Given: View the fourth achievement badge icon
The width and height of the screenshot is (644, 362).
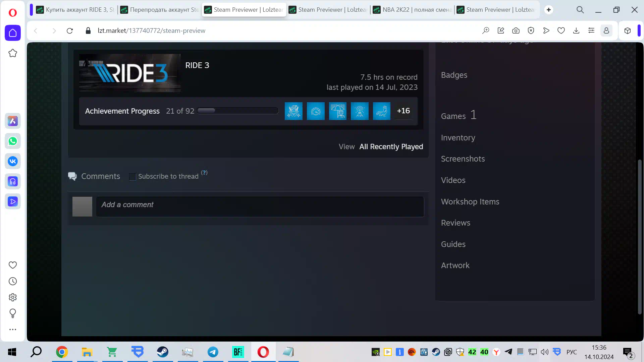Looking at the screenshot, I should tap(360, 111).
